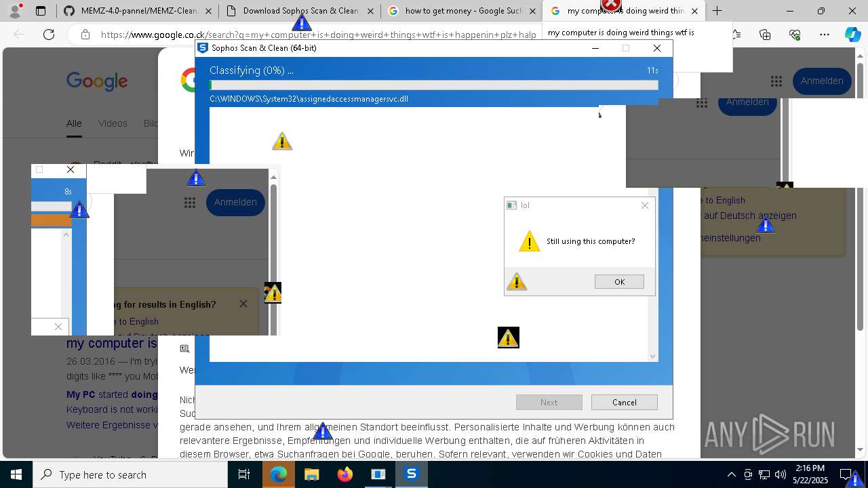868x488 pixels.
Task: Click Anmelden in the small duplicated window
Action: point(235,202)
